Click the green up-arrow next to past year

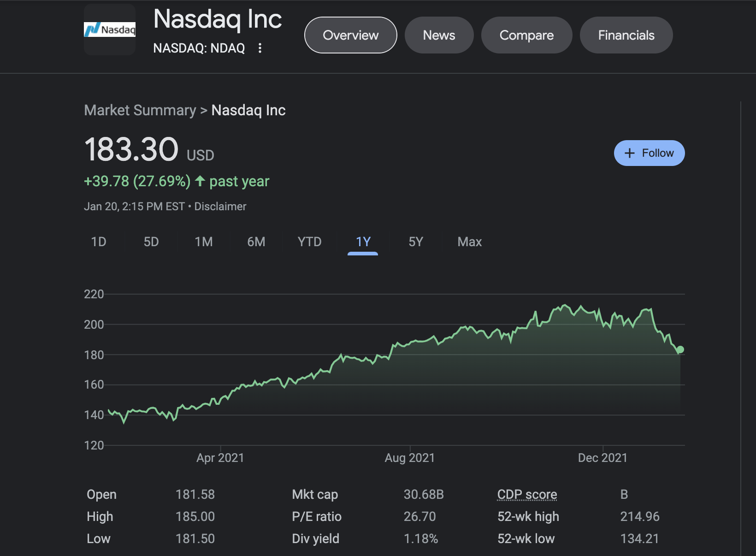click(200, 181)
